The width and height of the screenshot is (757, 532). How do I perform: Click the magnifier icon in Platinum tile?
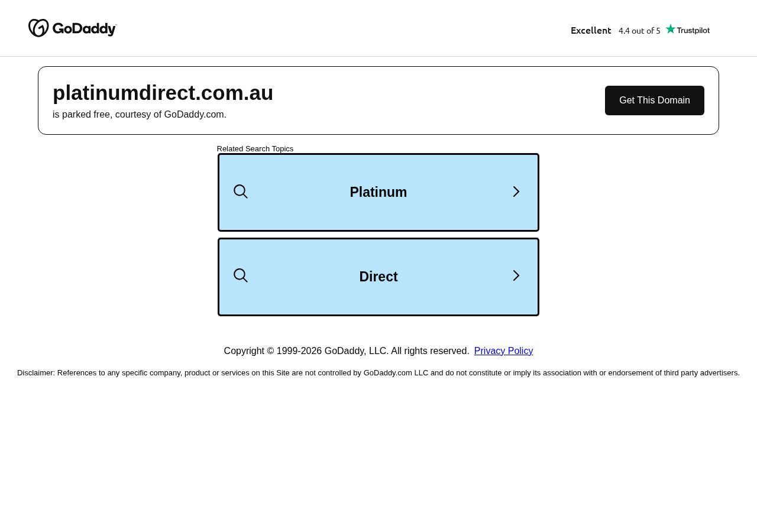241,192
